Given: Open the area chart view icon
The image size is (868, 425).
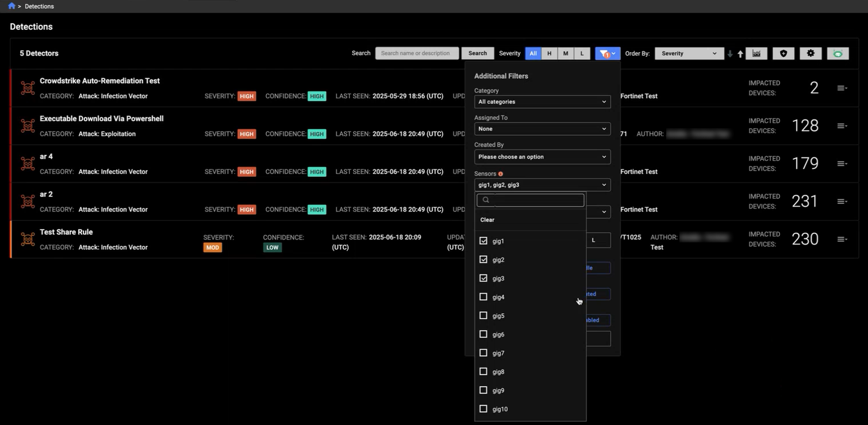Looking at the screenshot, I should (756, 53).
